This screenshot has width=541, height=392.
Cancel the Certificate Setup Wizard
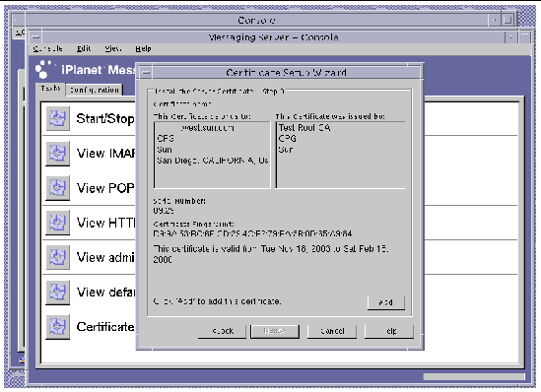[x=332, y=331]
